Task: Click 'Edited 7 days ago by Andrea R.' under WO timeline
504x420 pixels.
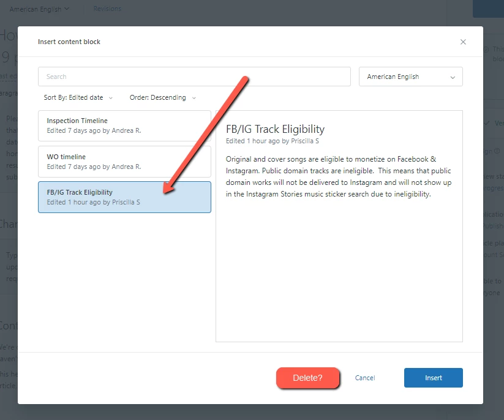Action: coord(94,167)
